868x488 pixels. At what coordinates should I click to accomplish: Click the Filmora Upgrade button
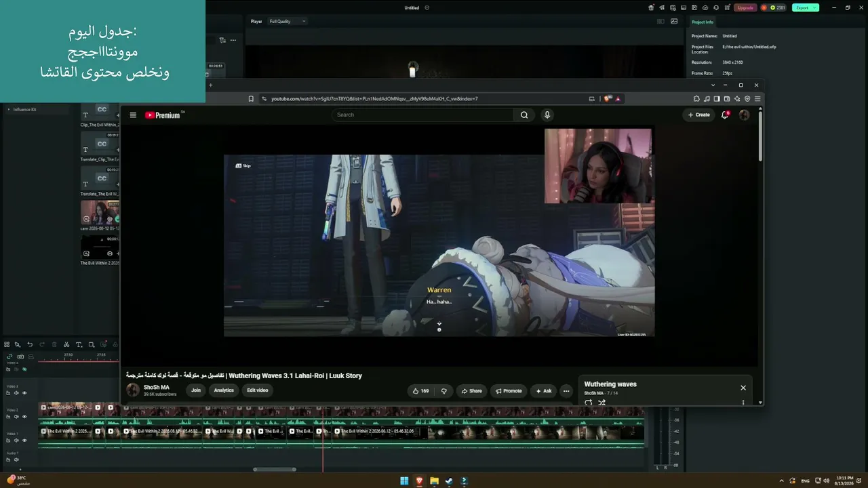pyautogui.click(x=745, y=7)
